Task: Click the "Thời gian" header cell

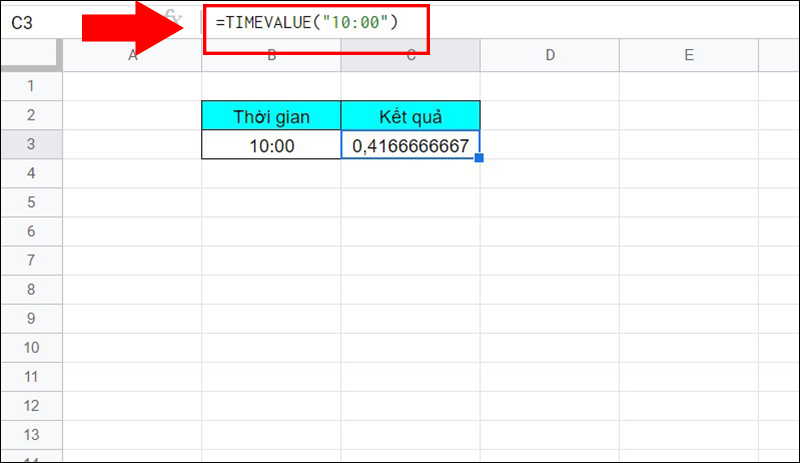Action: [x=271, y=116]
